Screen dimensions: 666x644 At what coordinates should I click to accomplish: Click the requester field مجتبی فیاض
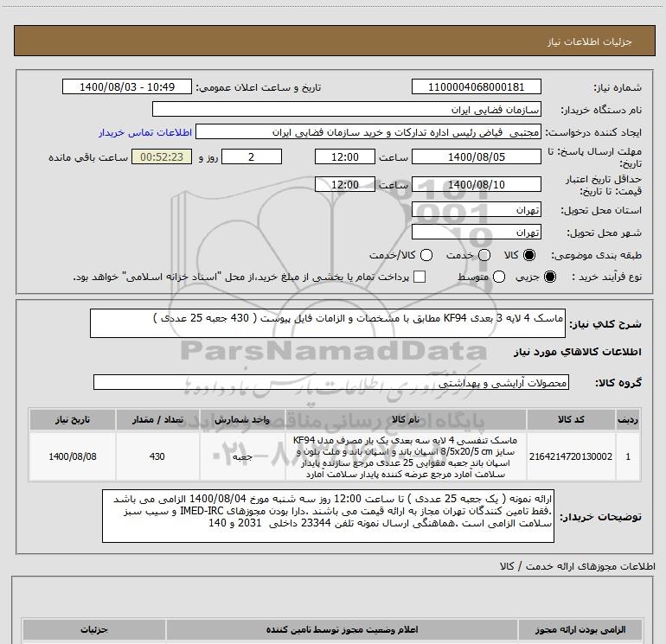click(368, 131)
